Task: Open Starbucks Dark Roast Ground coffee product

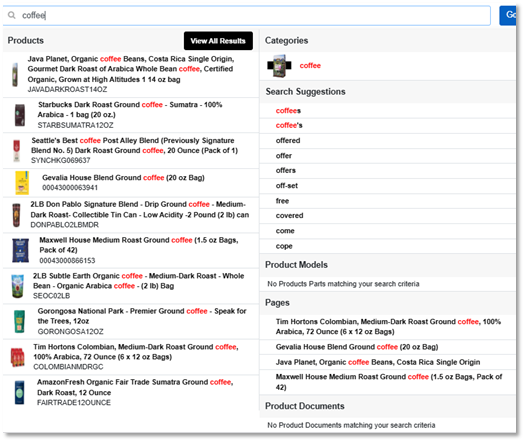Action: [130, 109]
